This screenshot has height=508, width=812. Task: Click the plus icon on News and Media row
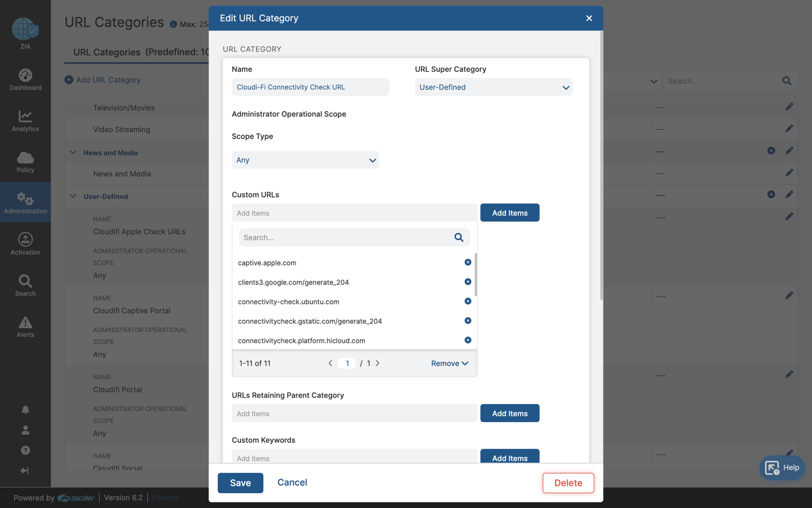coord(771,151)
